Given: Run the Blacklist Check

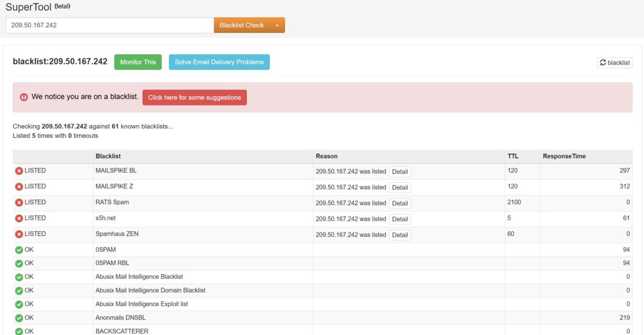Looking at the screenshot, I should click(241, 25).
